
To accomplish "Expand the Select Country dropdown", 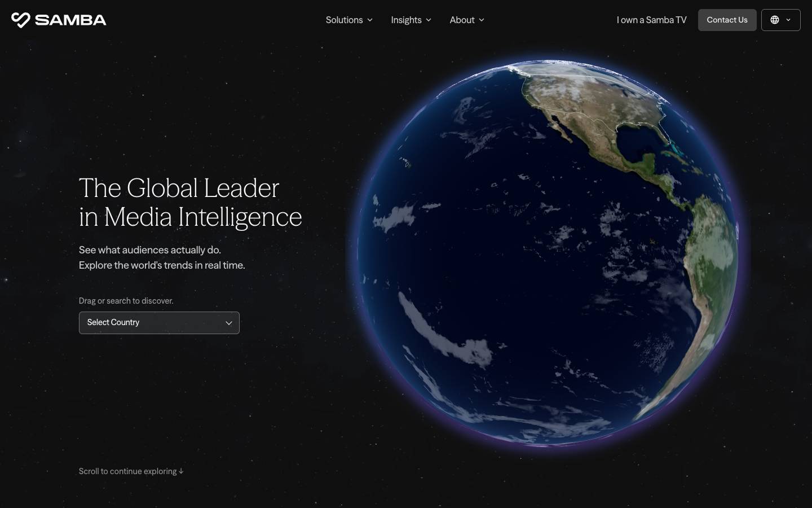I will [159, 323].
